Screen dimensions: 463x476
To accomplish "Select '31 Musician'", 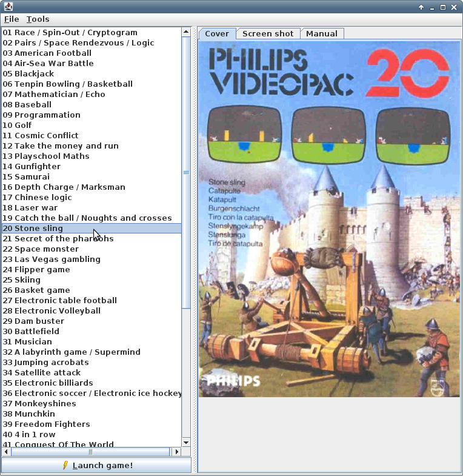I will click(92, 342).
